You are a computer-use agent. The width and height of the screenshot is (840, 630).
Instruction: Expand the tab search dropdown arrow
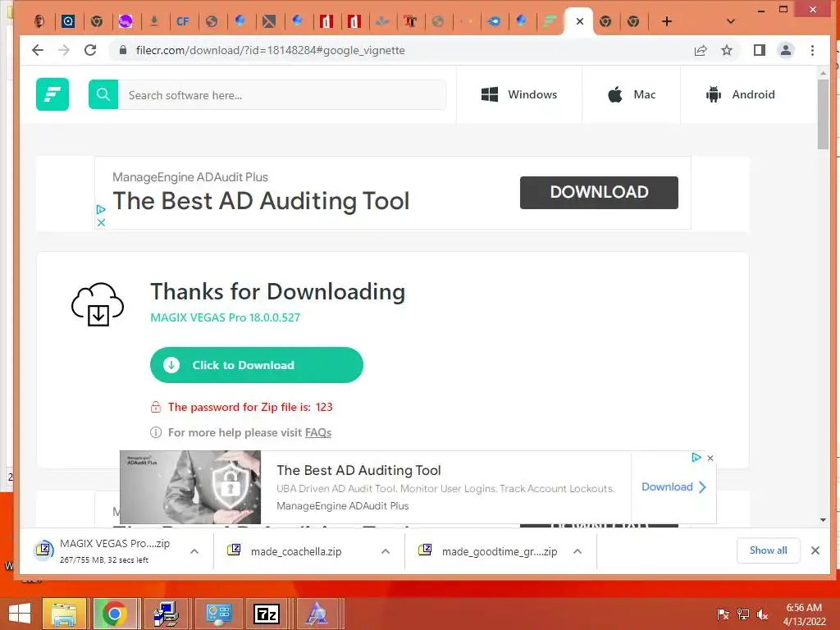tap(731, 21)
